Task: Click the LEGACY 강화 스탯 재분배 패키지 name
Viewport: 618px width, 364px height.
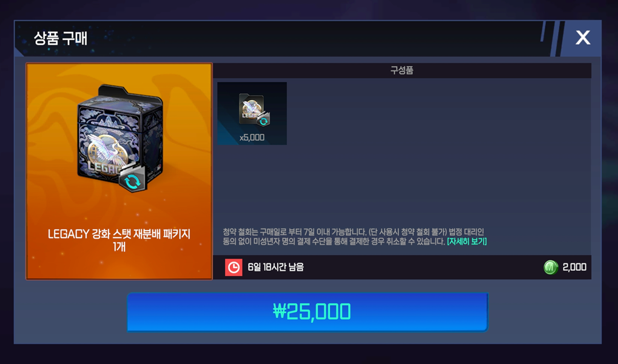Action: pos(119,234)
